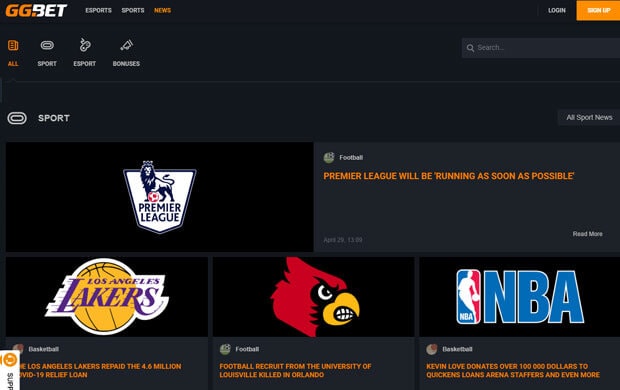This screenshot has width=620, height=390.
Task: Click the magnifier icon in search bar
Action: pyautogui.click(x=470, y=48)
